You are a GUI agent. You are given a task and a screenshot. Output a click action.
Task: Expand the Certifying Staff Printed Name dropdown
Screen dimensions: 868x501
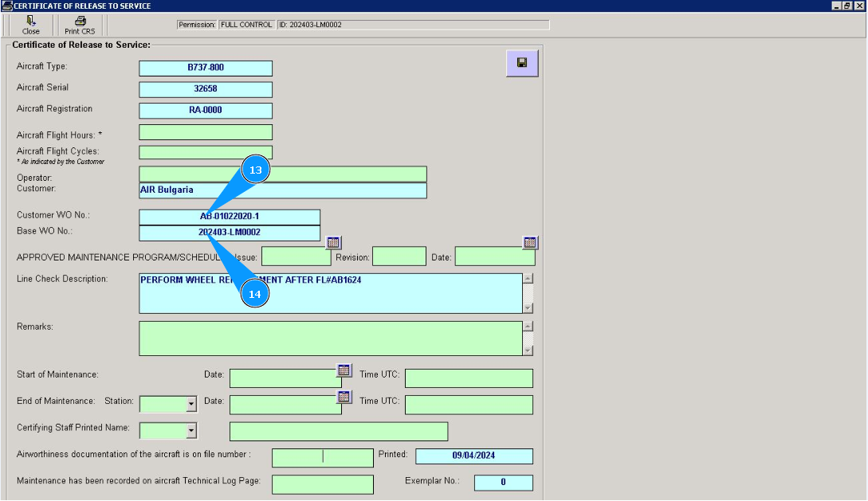click(191, 430)
